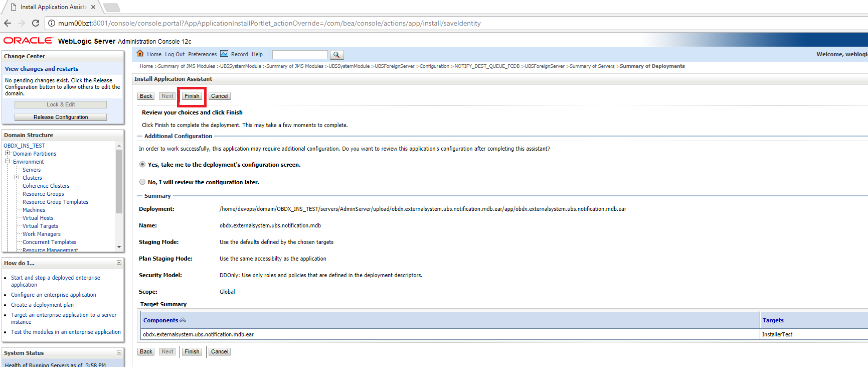Collapse the System Status panel icon
This screenshot has width=868, height=367.
pyautogui.click(x=119, y=352)
